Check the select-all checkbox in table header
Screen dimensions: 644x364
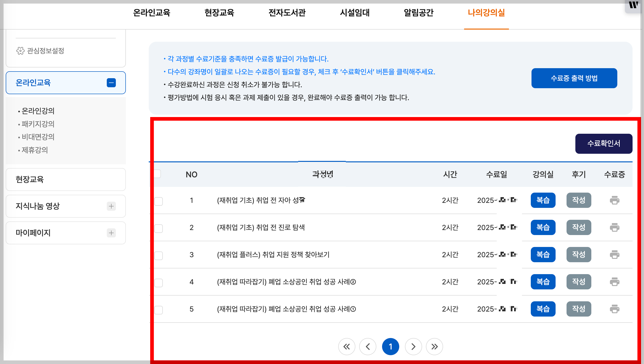tap(158, 174)
